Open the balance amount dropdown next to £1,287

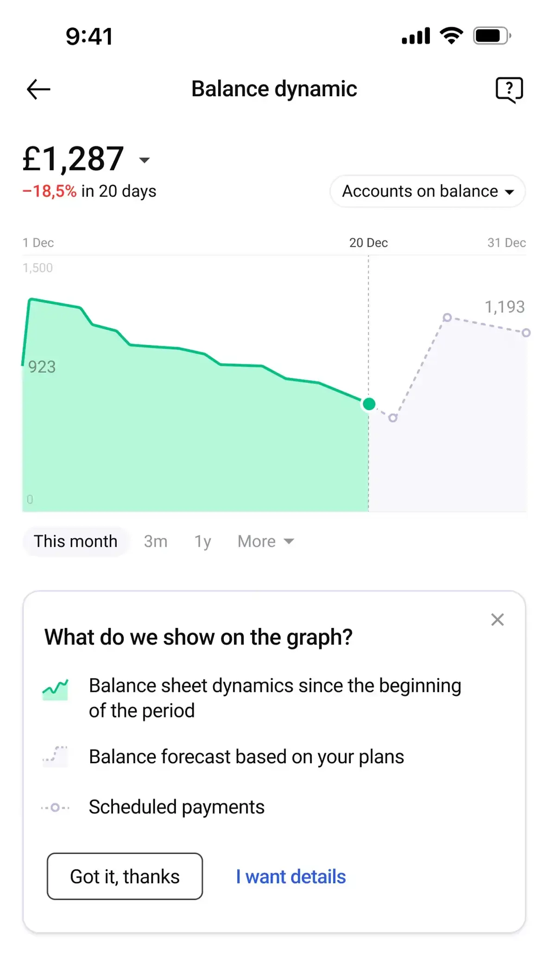(144, 160)
